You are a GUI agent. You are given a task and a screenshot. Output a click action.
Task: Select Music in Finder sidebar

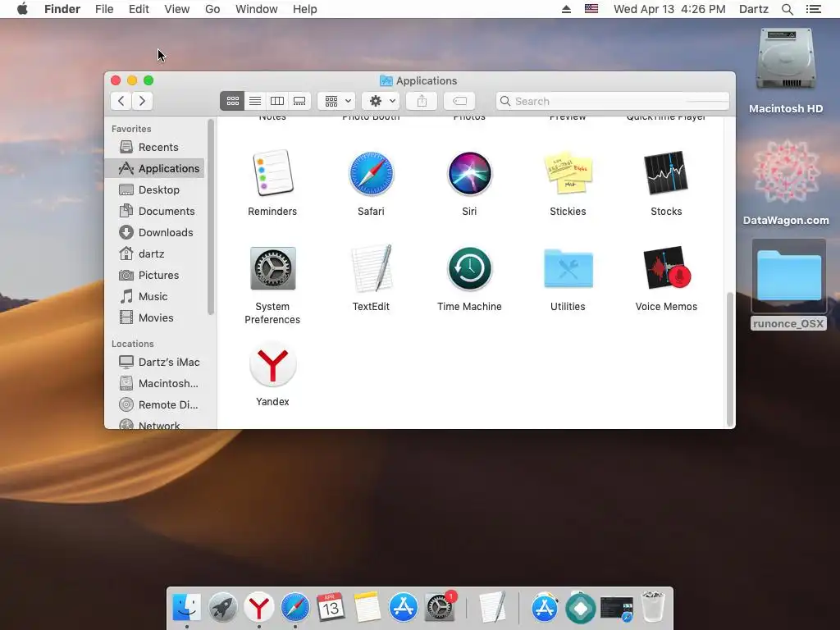click(x=155, y=296)
